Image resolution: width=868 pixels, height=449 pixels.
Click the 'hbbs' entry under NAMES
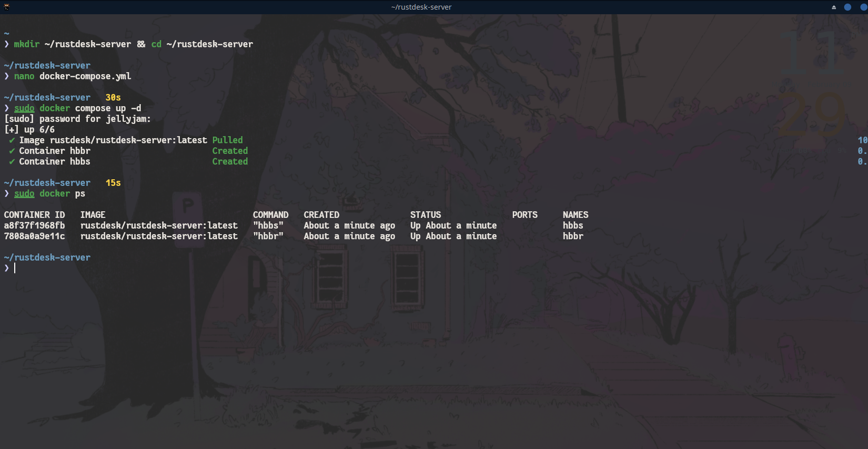pos(573,226)
